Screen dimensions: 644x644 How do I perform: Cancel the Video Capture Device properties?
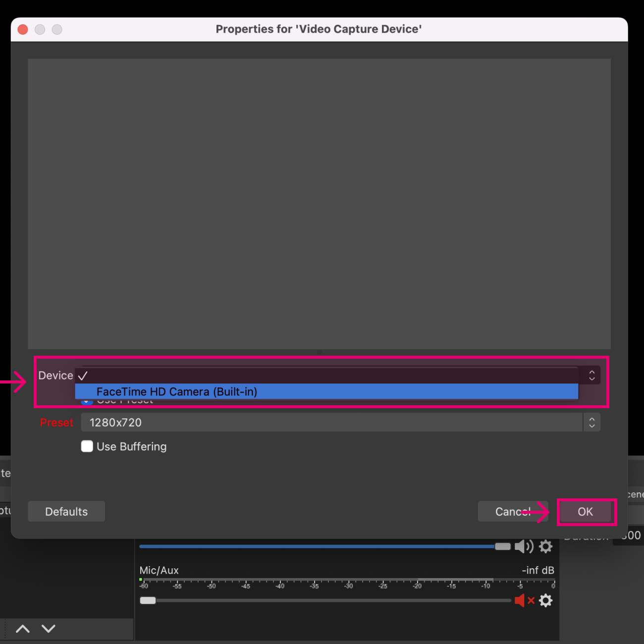click(x=513, y=512)
